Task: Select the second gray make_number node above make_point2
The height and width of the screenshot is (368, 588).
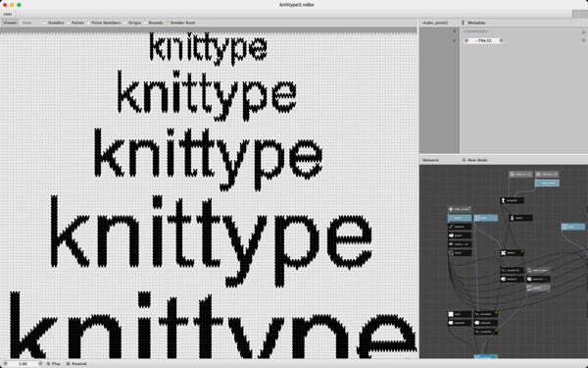Action: tap(547, 175)
